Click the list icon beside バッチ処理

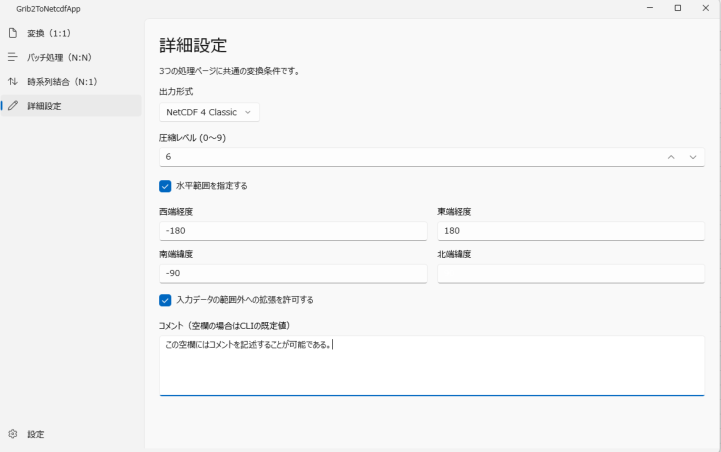pos(13,57)
